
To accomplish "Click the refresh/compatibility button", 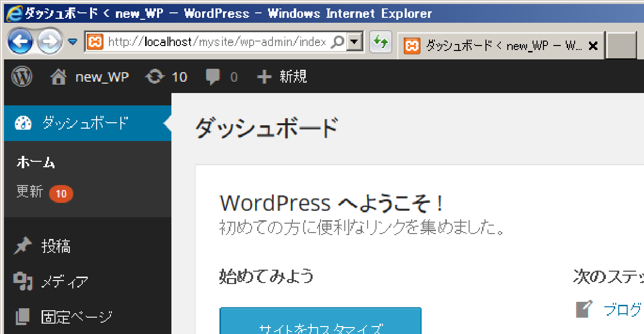I will click(380, 42).
